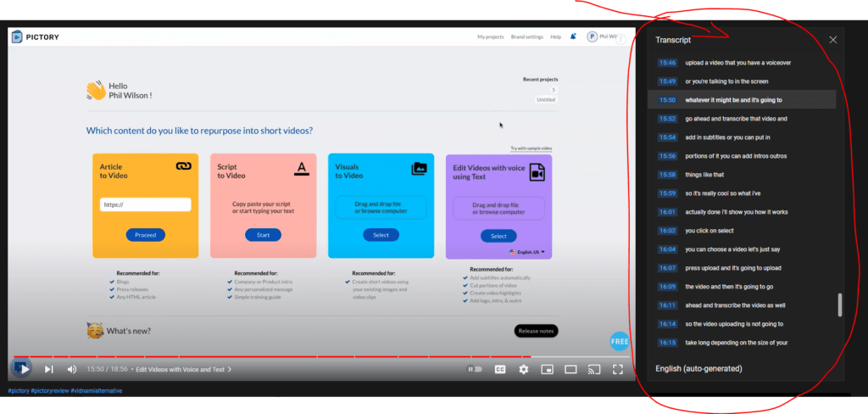Click transcript line 'things like that'
Screen dimensions: 868x414
[x=704, y=175]
